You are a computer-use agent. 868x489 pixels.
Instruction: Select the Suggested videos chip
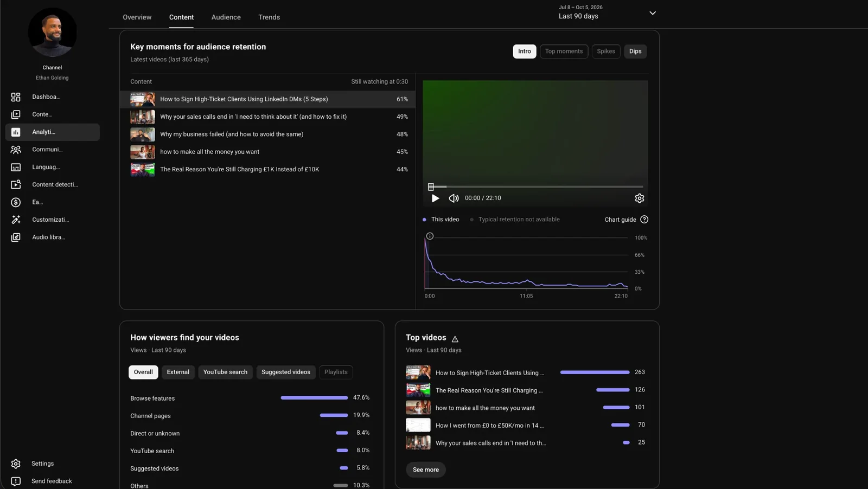coord(286,372)
